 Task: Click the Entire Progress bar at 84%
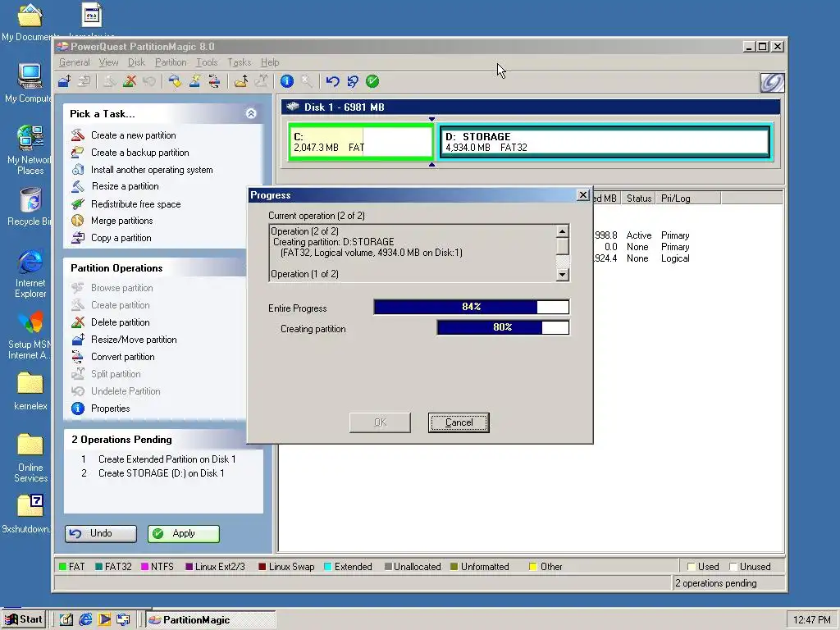[x=472, y=307]
